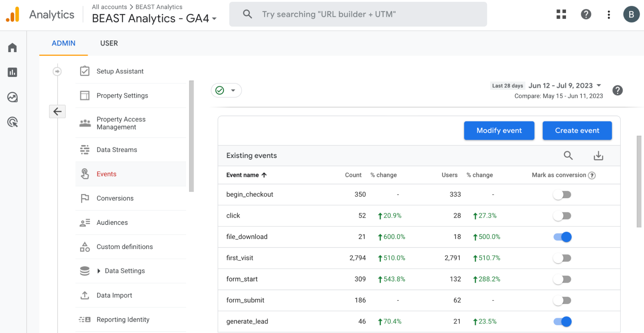This screenshot has height=333, width=644.
Task: Click the Create event button
Action: (577, 131)
